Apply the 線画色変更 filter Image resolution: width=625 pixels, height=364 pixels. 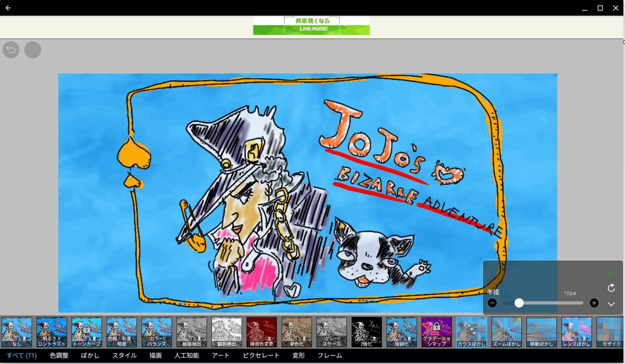point(261,332)
